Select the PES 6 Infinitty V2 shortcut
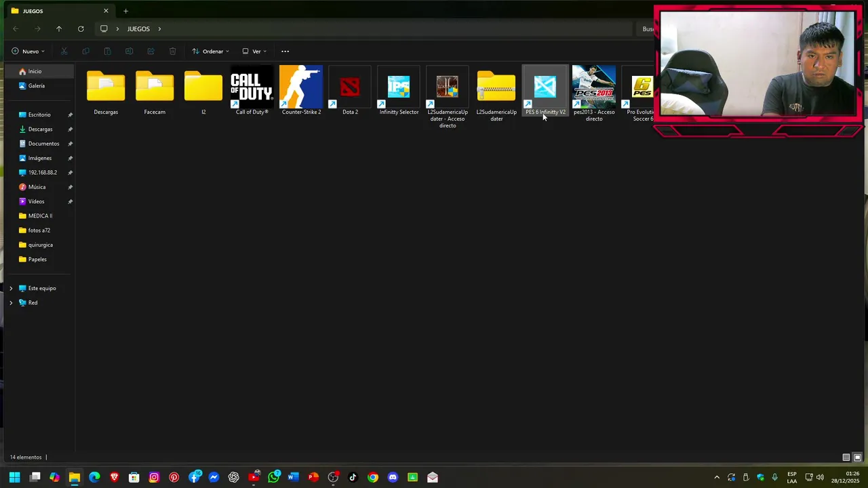The image size is (868, 488). click(545, 91)
